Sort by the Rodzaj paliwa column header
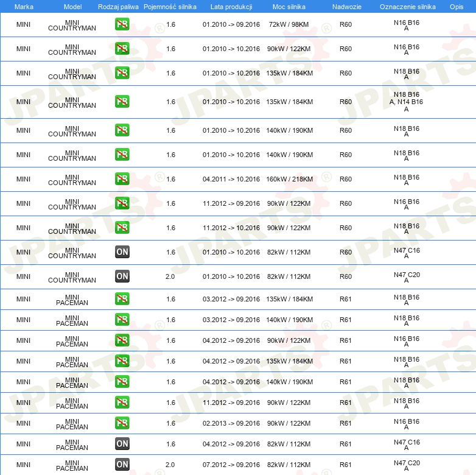Viewport: 476px width, 475px height. [117, 6]
